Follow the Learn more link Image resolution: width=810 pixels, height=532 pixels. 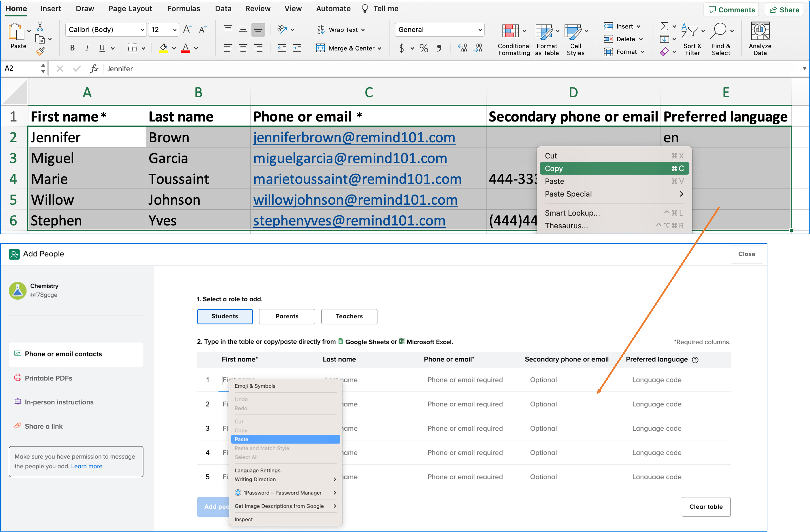click(x=86, y=466)
